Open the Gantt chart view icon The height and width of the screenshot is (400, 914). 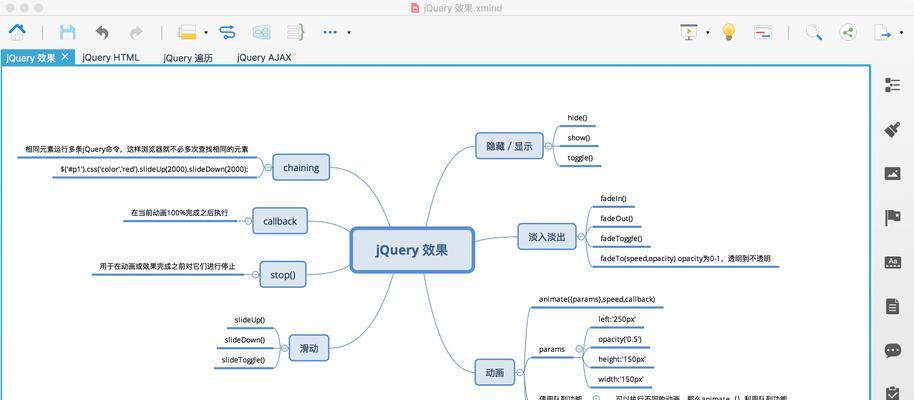763,32
